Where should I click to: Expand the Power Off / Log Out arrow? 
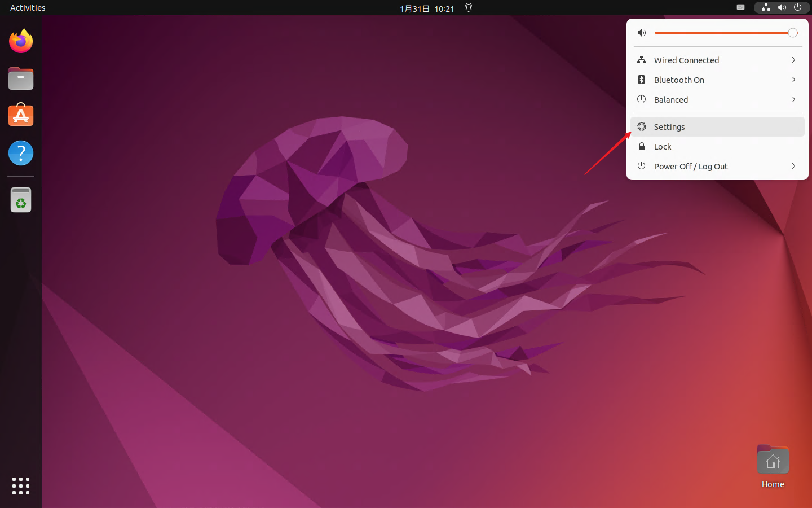click(x=793, y=166)
